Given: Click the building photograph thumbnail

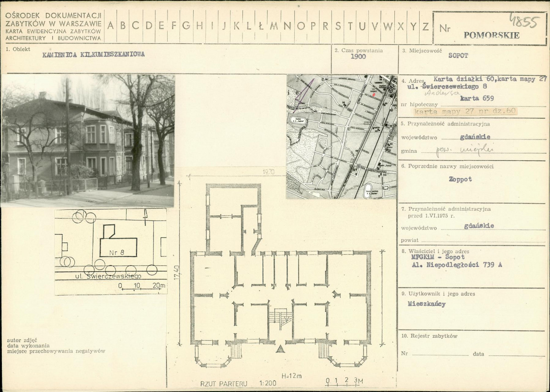Looking at the screenshot, I should pyautogui.click(x=88, y=140).
